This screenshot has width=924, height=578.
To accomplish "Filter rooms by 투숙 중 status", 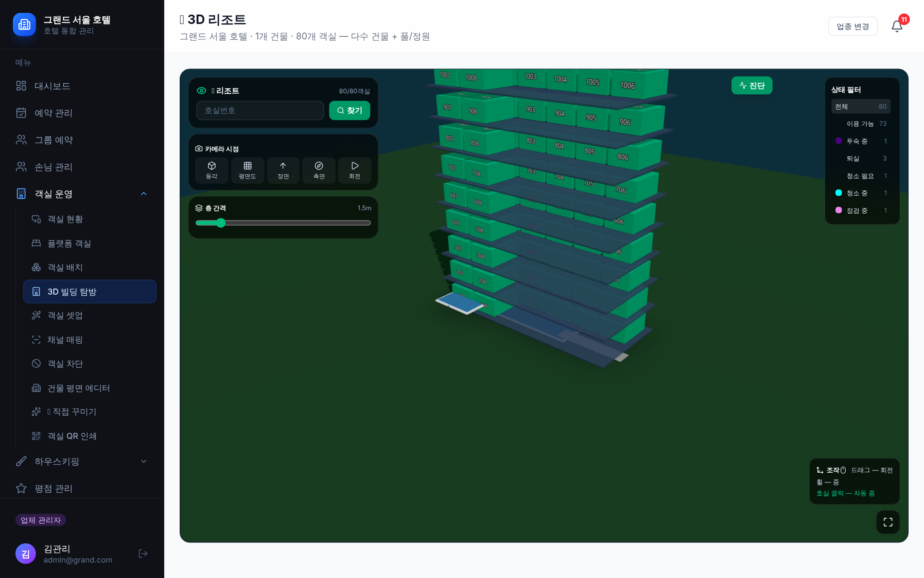I will click(861, 141).
